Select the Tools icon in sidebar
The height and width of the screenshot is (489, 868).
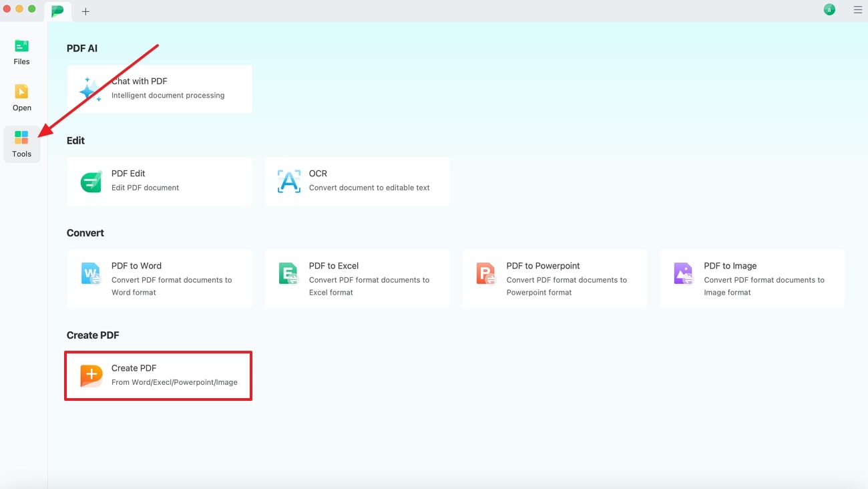(21, 138)
